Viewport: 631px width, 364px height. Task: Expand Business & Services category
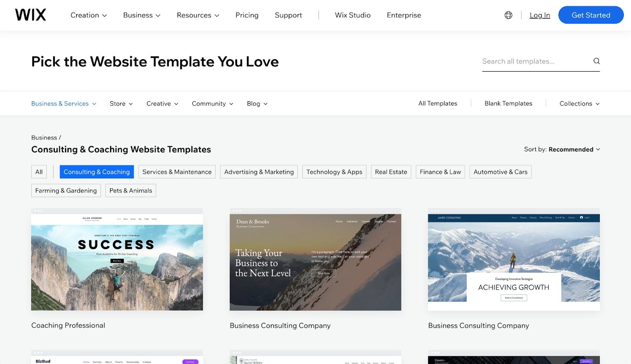click(63, 104)
